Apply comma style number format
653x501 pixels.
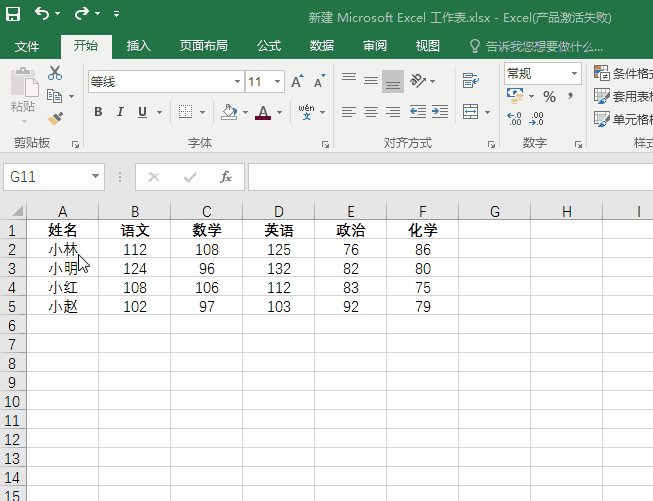pos(570,97)
